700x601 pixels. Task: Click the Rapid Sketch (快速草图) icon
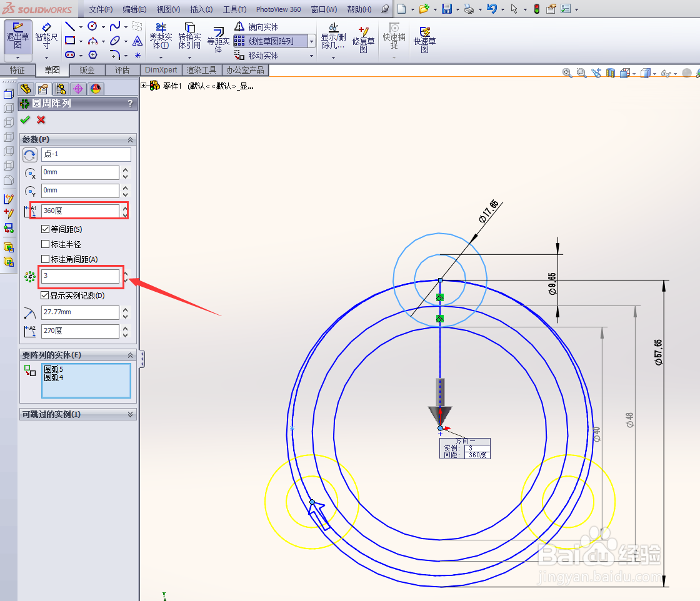[424, 39]
